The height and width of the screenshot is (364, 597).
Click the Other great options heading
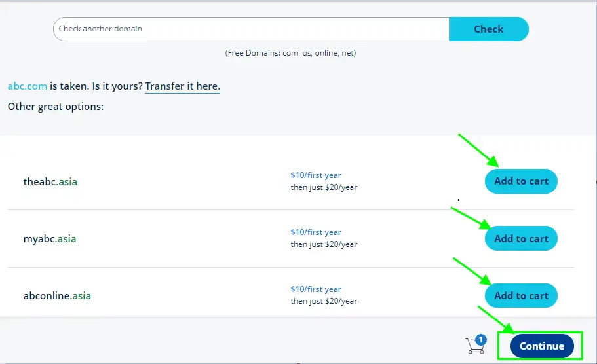pos(56,107)
